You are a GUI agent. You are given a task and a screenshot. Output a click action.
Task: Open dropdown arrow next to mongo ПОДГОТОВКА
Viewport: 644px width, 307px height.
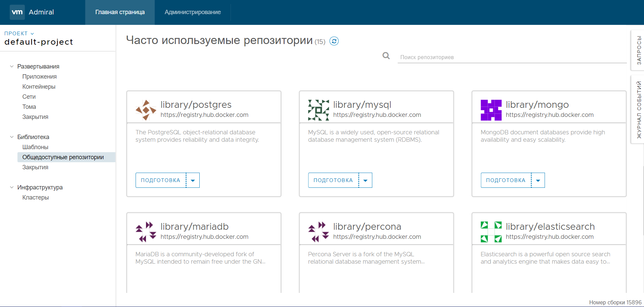[538, 180]
